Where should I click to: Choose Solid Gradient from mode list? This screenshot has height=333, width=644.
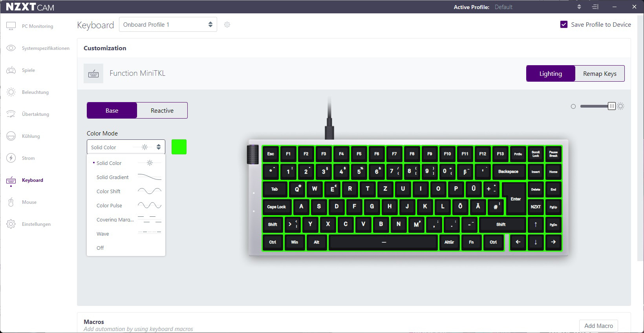126,177
